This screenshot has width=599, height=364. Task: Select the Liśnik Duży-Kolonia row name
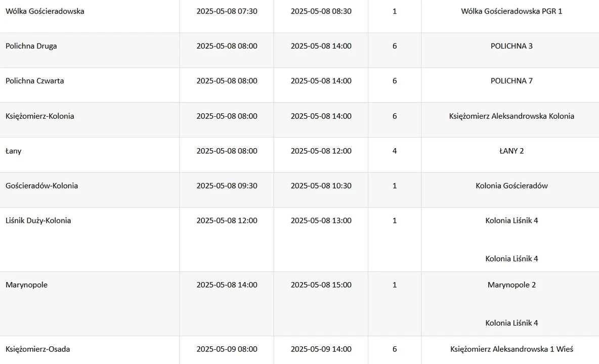click(38, 220)
